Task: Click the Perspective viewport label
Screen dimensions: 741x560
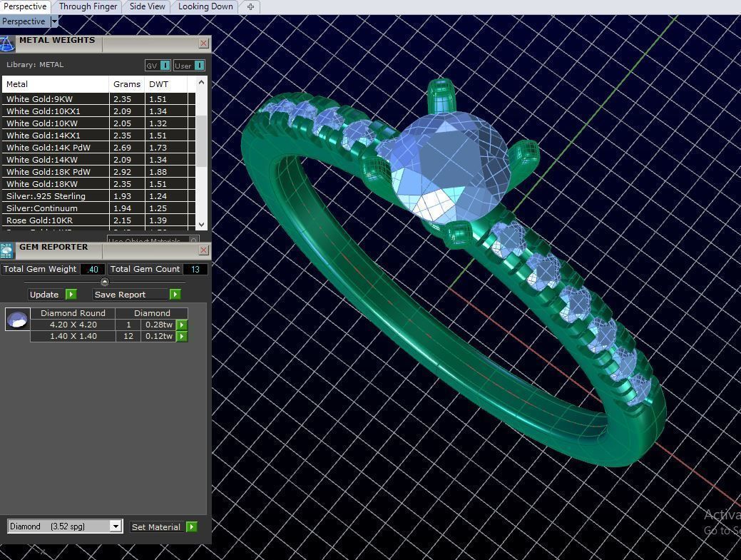Action: (24, 21)
